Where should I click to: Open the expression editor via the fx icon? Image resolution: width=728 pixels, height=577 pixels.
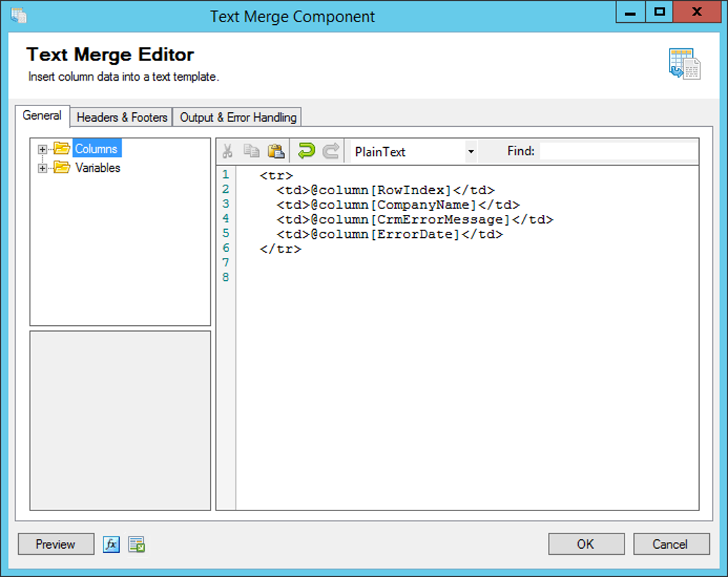pyautogui.click(x=112, y=544)
